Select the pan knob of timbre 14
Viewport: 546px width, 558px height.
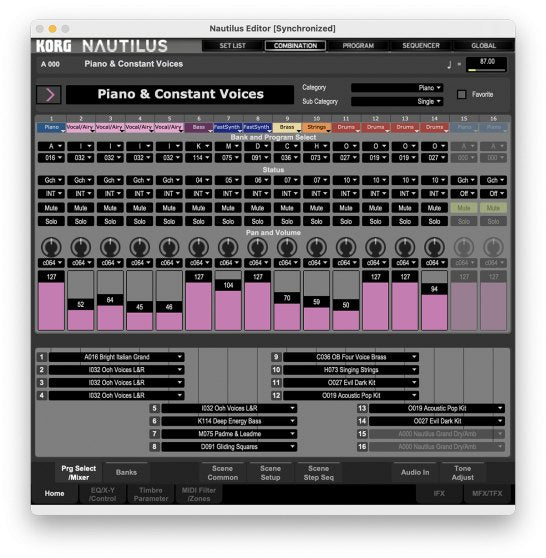click(x=435, y=247)
